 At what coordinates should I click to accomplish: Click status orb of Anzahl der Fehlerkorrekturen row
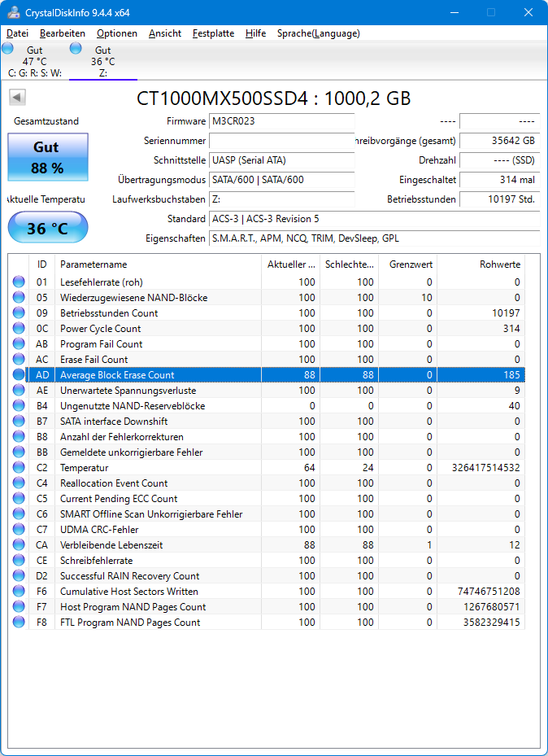pos(19,437)
